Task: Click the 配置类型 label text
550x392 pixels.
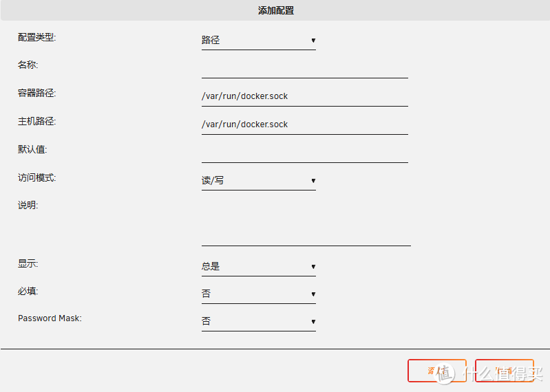Action: tap(37, 37)
